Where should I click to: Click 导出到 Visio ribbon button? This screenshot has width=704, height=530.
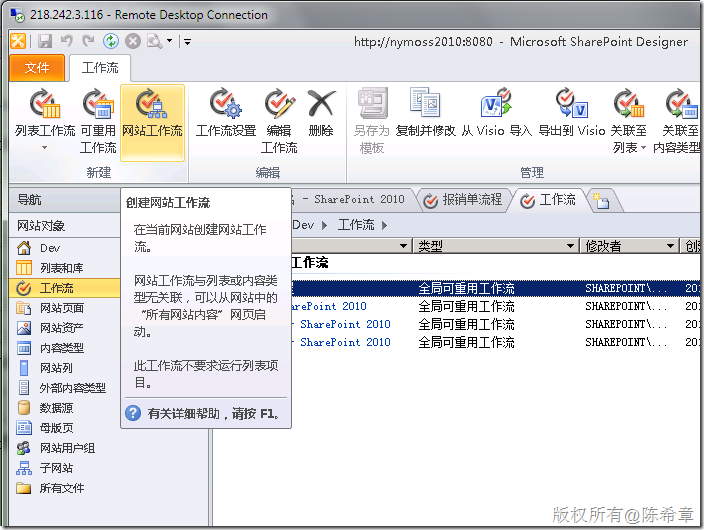572,113
